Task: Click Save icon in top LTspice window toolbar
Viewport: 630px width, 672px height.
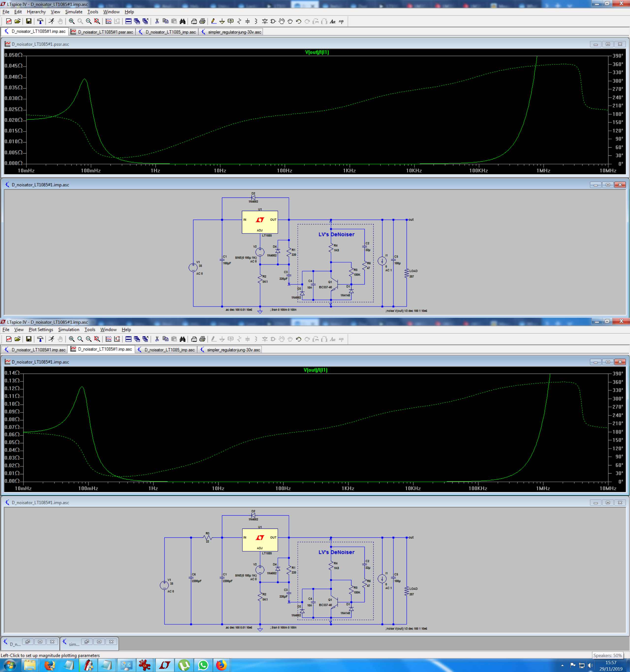Action: click(x=29, y=21)
